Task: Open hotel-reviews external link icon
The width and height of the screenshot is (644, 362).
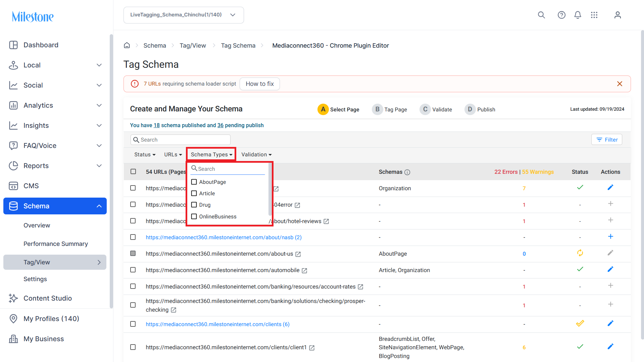Action: [x=326, y=221]
